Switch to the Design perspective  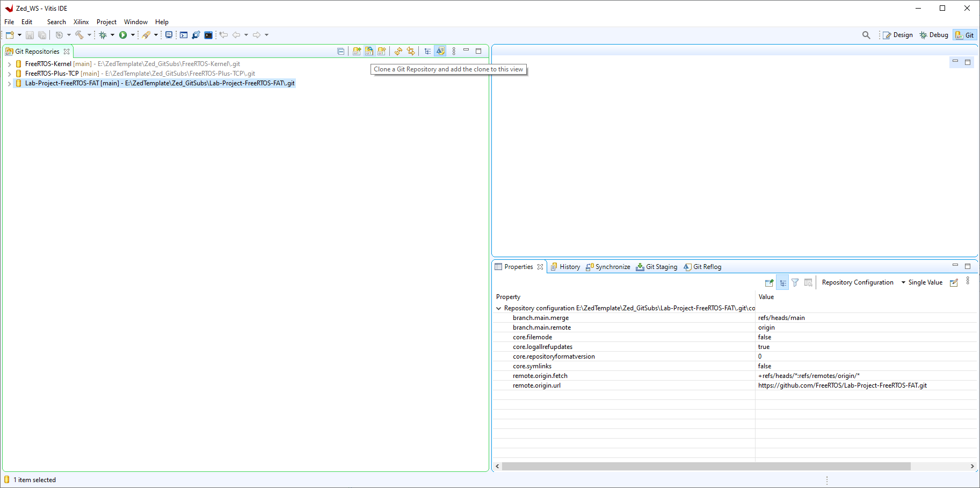(898, 35)
